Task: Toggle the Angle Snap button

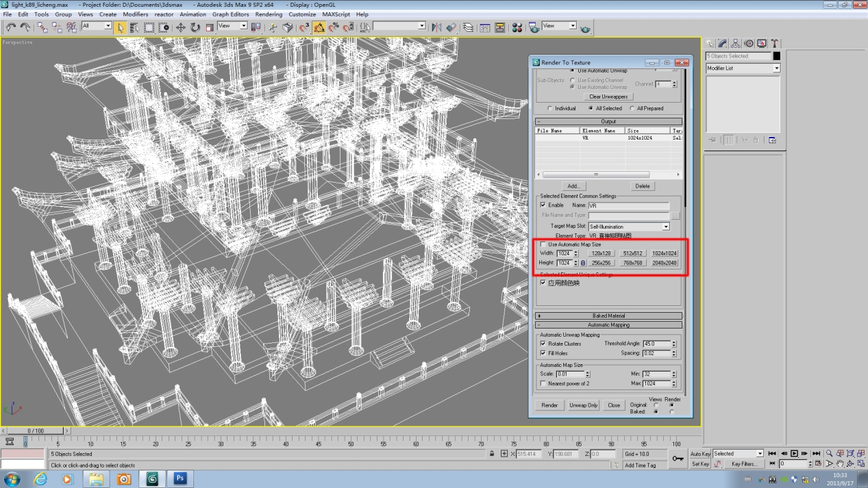Action: tap(319, 27)
